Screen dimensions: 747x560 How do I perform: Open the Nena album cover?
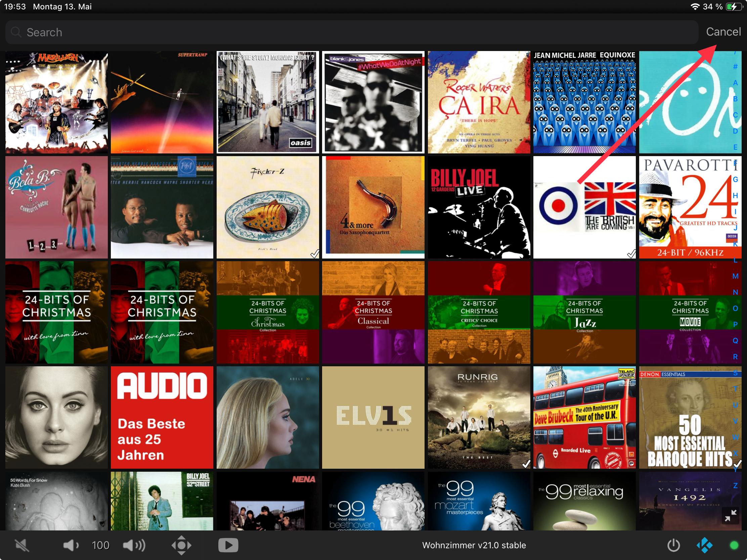[x=268, y=501]
